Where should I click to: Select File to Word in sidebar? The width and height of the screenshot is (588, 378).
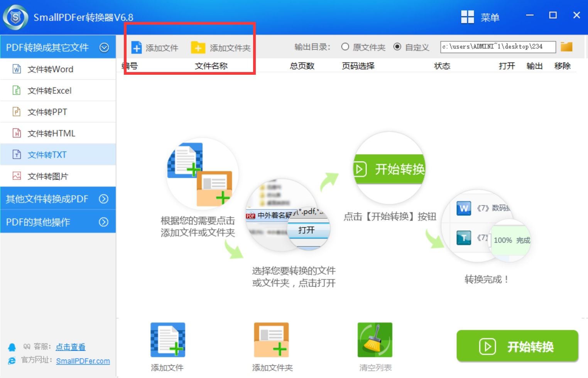point(50,69)
